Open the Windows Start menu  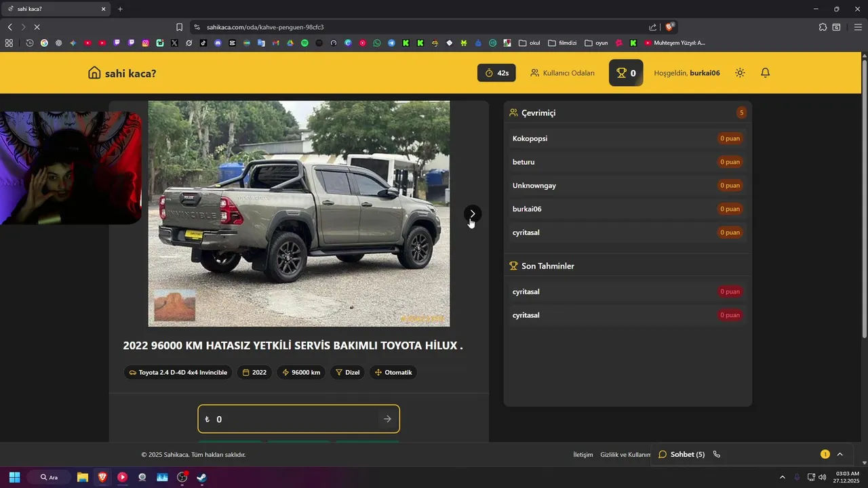[x=14, y=477]
